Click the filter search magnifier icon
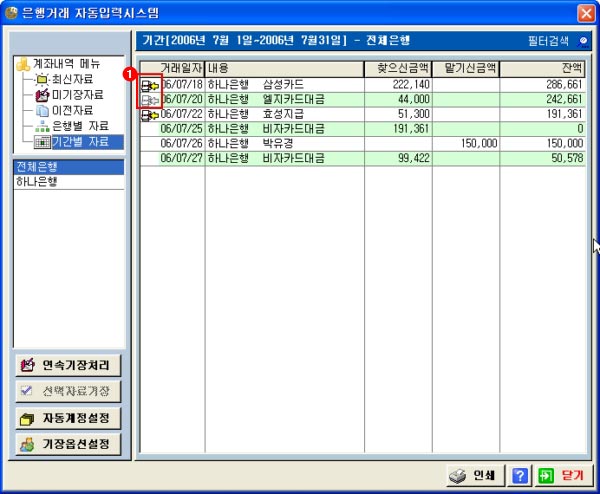This screenshot has width=600, height=494. [583, 42]
